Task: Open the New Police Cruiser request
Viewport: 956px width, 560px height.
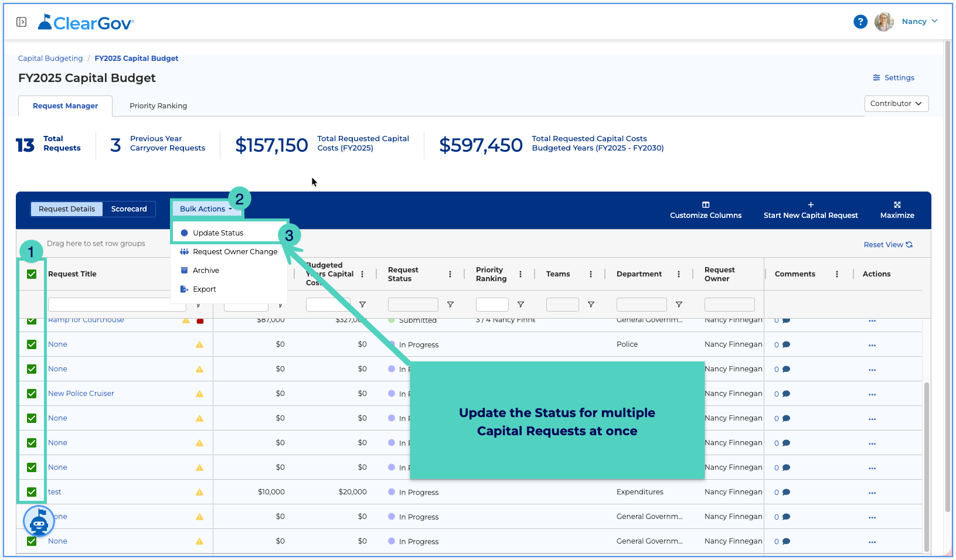Action: coord(81,394)
